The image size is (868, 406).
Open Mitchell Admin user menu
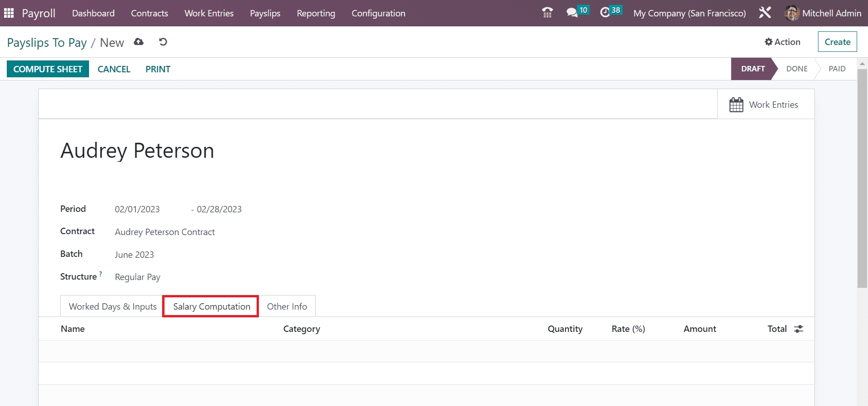(x=823, y=13)
